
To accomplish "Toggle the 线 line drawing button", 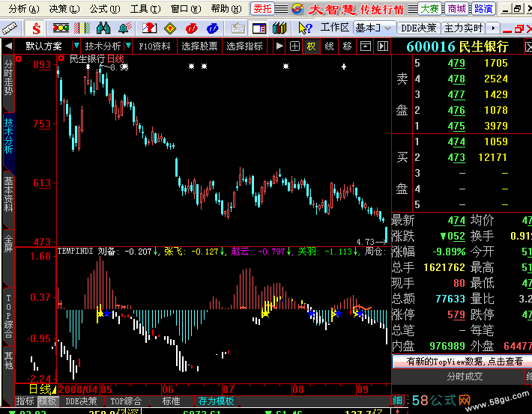I will tap(329, 46).
